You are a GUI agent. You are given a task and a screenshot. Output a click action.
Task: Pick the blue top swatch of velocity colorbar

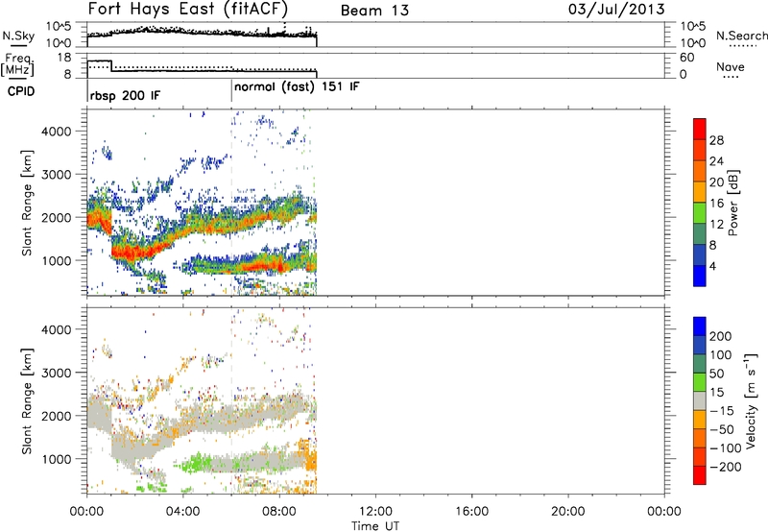[700, 326]
